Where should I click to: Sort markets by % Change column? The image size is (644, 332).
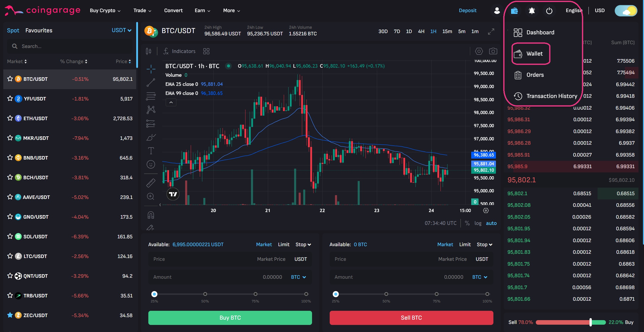point(74,61)
